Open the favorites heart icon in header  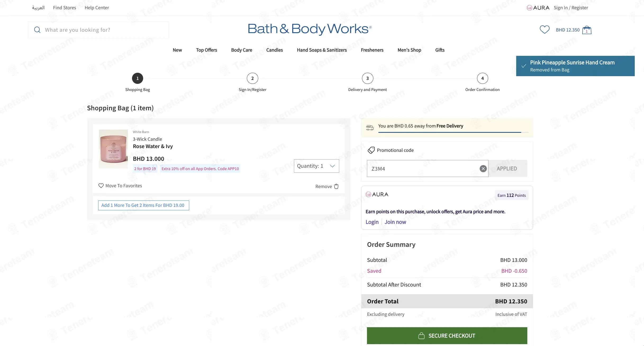point(545,30)
